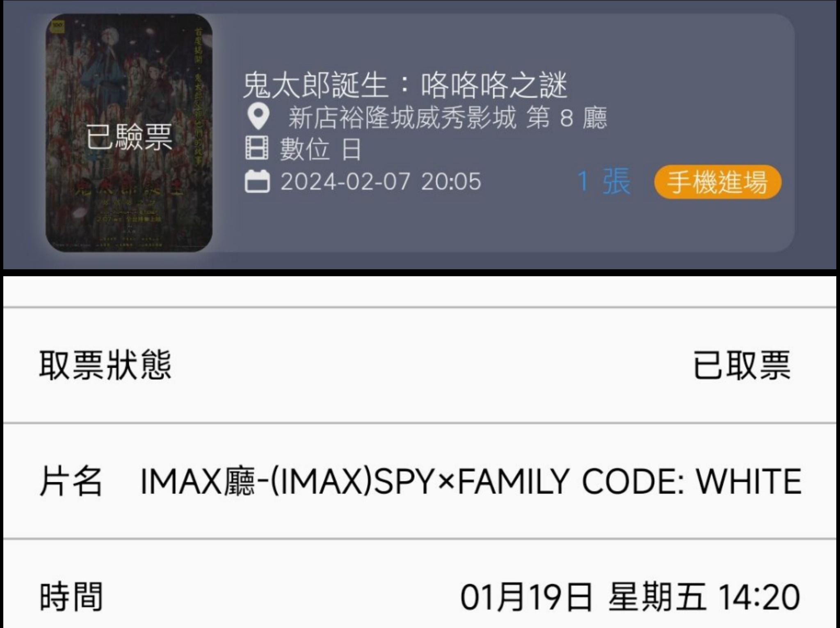The image size is (840, 628).
Task: Open the movie poster thumbnail marked 已驗票
Action: click(x=129, y=133)
